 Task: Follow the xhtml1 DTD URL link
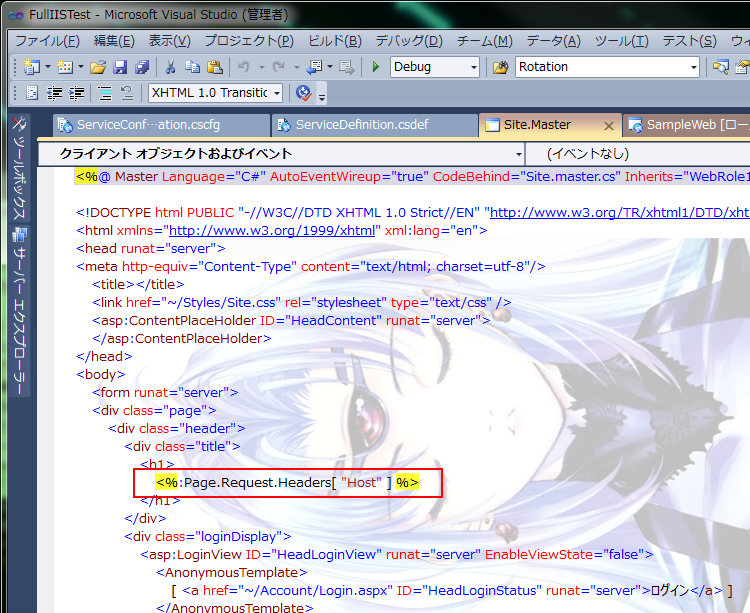pos(620,213)
